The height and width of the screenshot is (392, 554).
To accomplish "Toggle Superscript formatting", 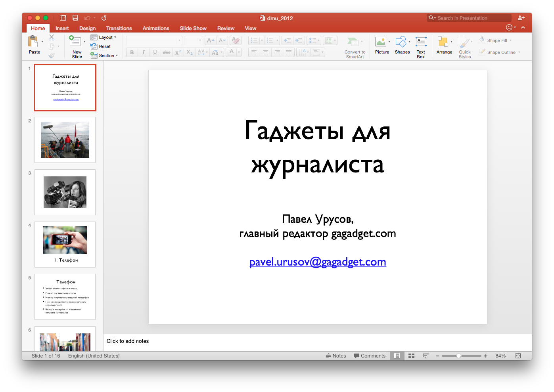I will click(178, 52).
